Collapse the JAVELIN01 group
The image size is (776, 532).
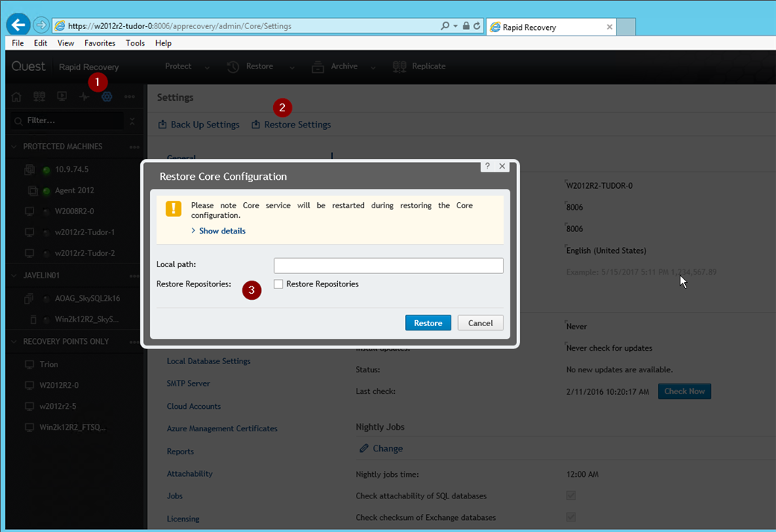[x=14, y=275]
